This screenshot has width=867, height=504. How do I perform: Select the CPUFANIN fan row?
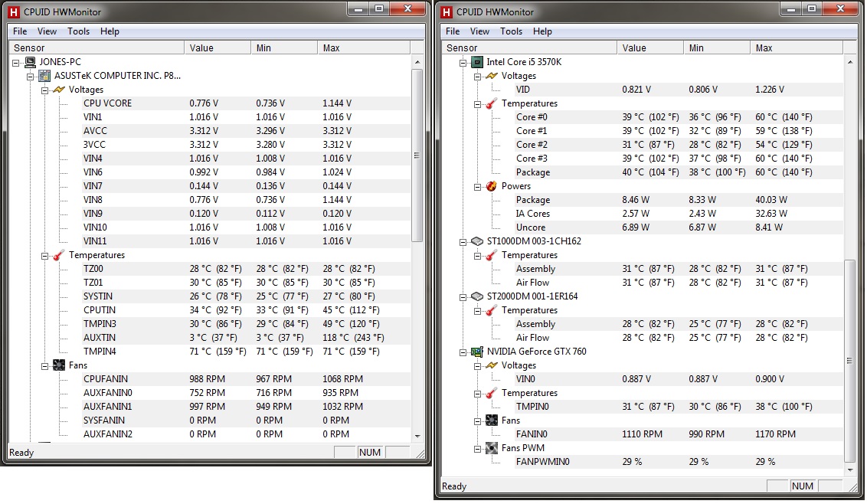[246, 379]
